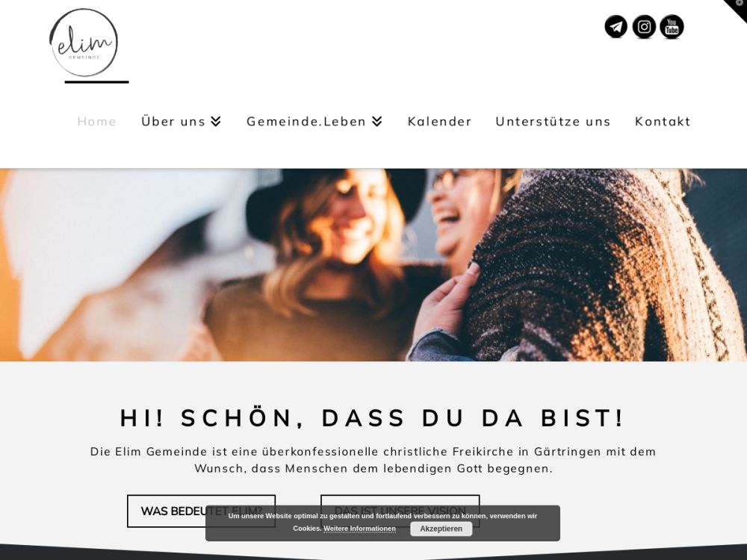Viewport: 747px width, 560px height.
Task: Open the Über uns menu item
Action: 173,122
